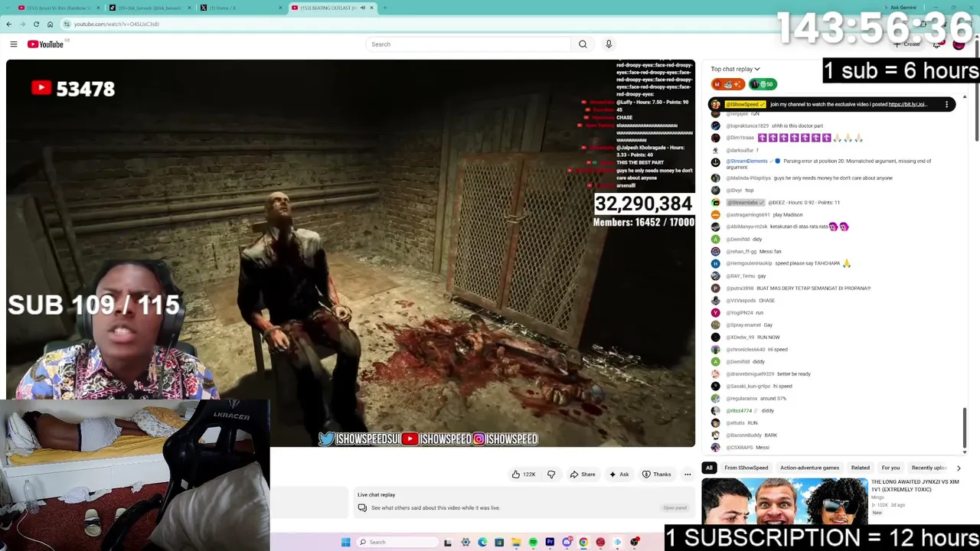Open Microsoft Edge from the taskbar
The width and height of the screenshot is (980, 551).
(482, 543)
